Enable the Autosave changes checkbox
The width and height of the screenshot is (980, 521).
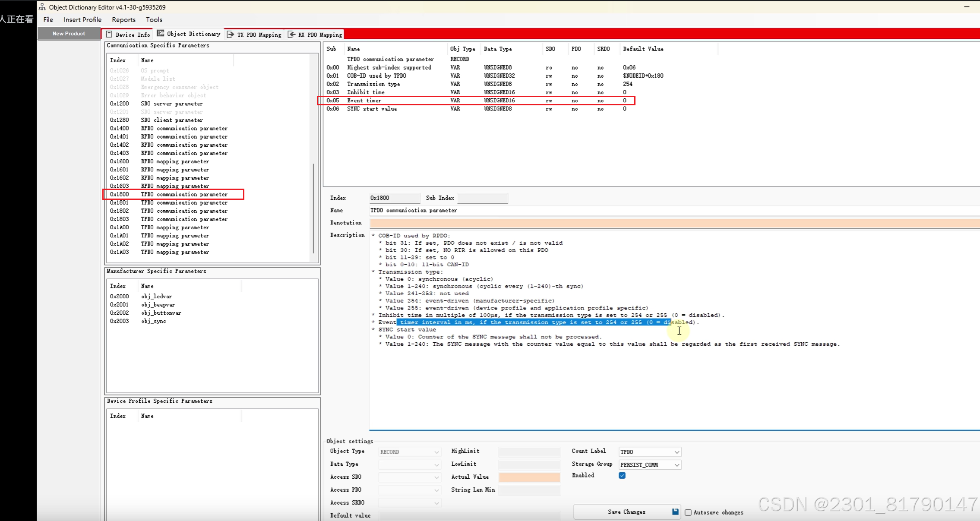(x=688, y=512)
